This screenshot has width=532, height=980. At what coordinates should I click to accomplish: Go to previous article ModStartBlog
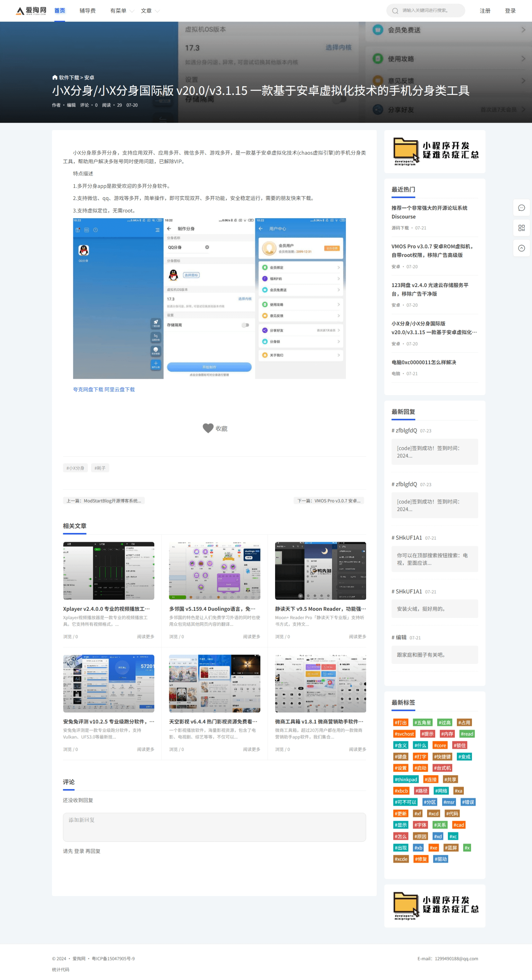104,501
